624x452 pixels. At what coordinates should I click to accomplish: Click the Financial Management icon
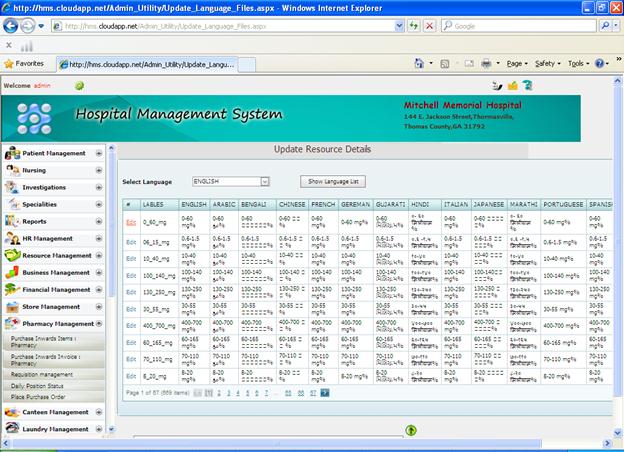pos(13,289)
